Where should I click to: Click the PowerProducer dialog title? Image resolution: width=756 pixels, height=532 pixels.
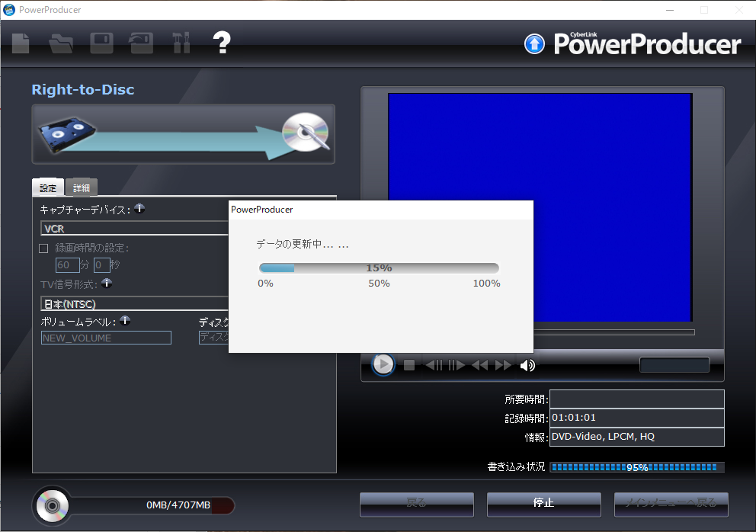pos(262,210)
